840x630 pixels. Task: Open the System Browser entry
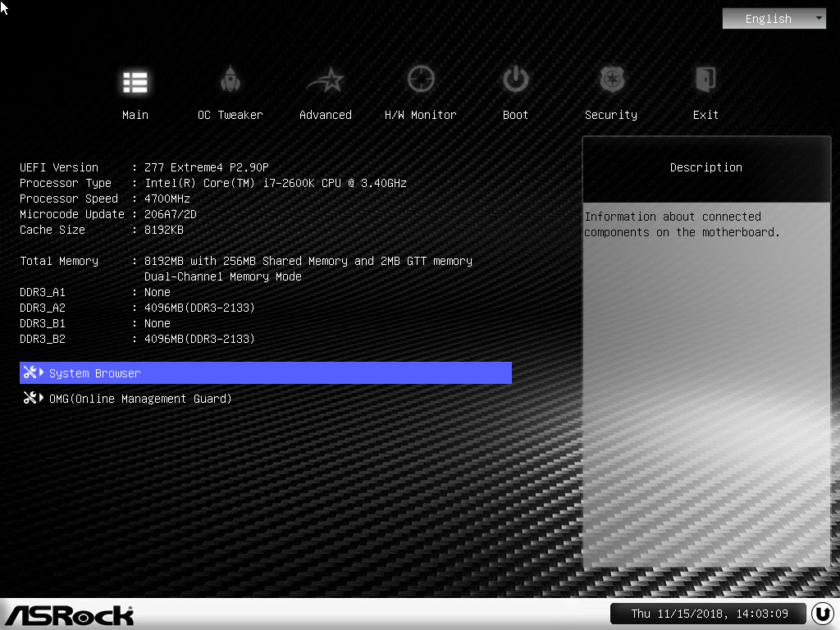pos(266,373)
